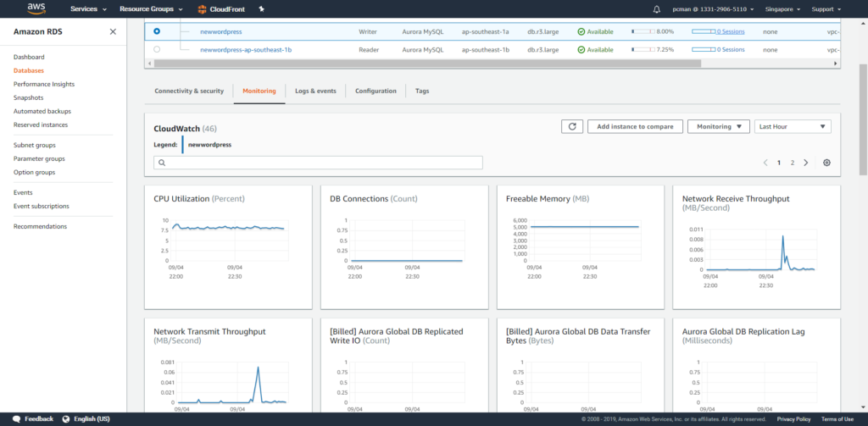Click the search magnifier icon

[162, 163]
